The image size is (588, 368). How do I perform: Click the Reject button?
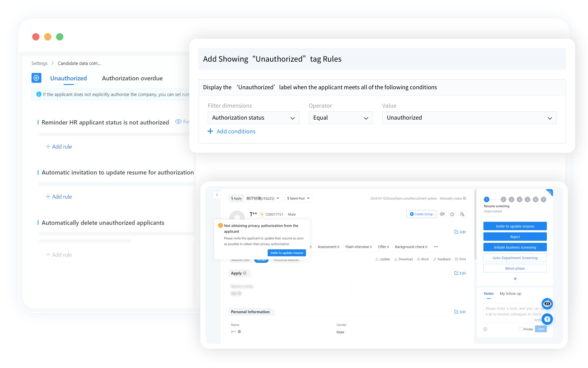pos(515,237)
